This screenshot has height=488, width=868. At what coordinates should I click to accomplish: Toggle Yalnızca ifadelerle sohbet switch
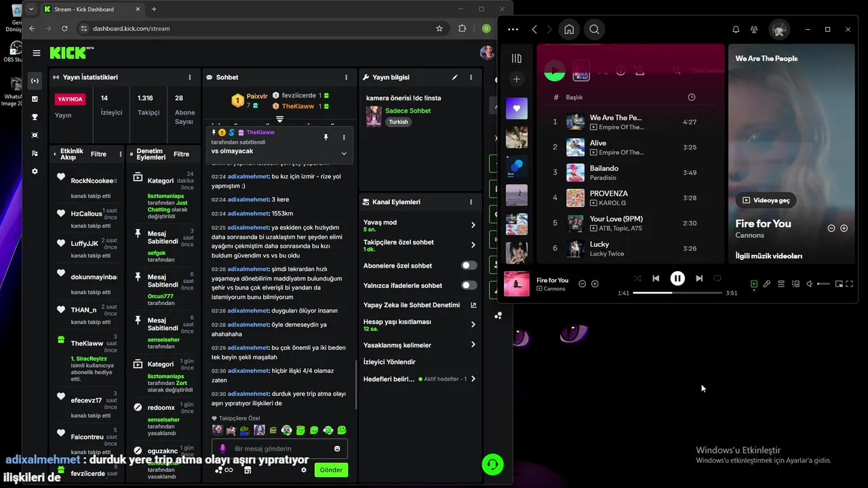pos(469,285)
